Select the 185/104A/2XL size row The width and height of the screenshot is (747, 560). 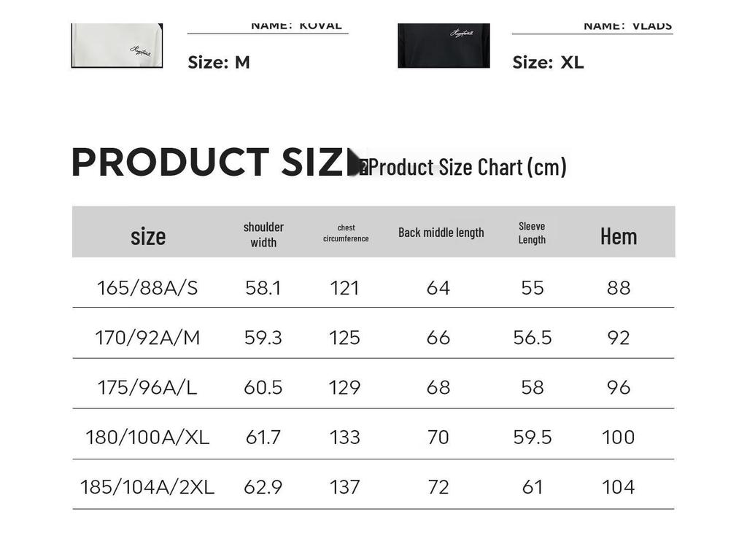[147, 486]
